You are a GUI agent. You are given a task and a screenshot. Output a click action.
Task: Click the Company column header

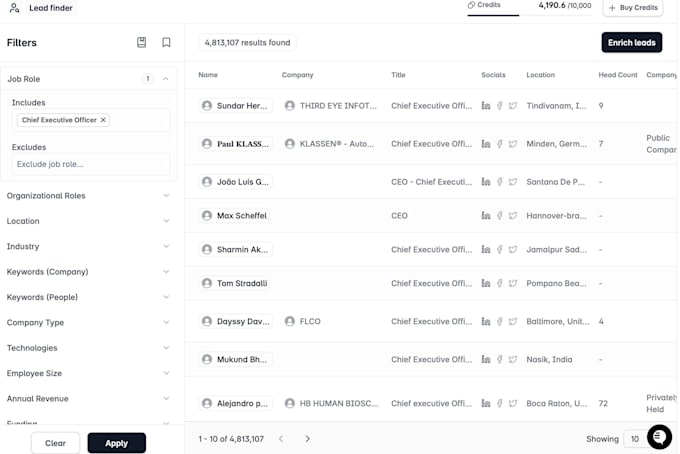coord(298,75)
